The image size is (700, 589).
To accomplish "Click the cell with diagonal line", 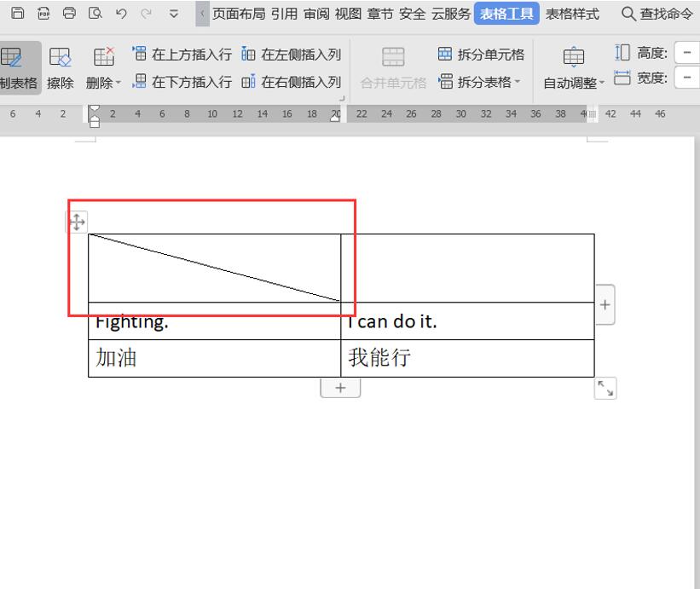I will [x=215, y=269].
